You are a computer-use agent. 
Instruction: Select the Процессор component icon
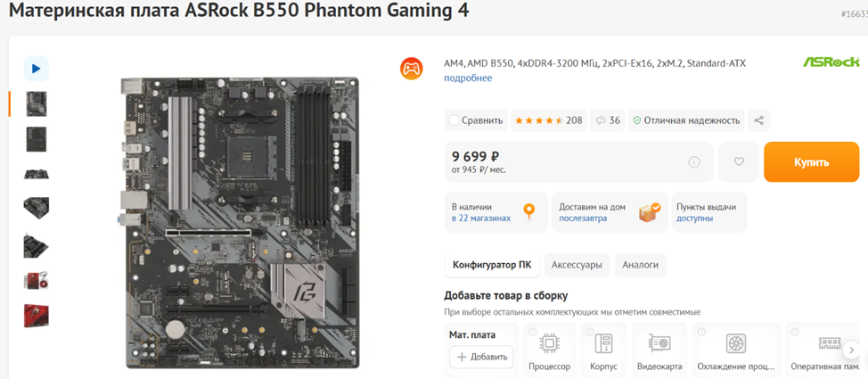tap(549, 344)
